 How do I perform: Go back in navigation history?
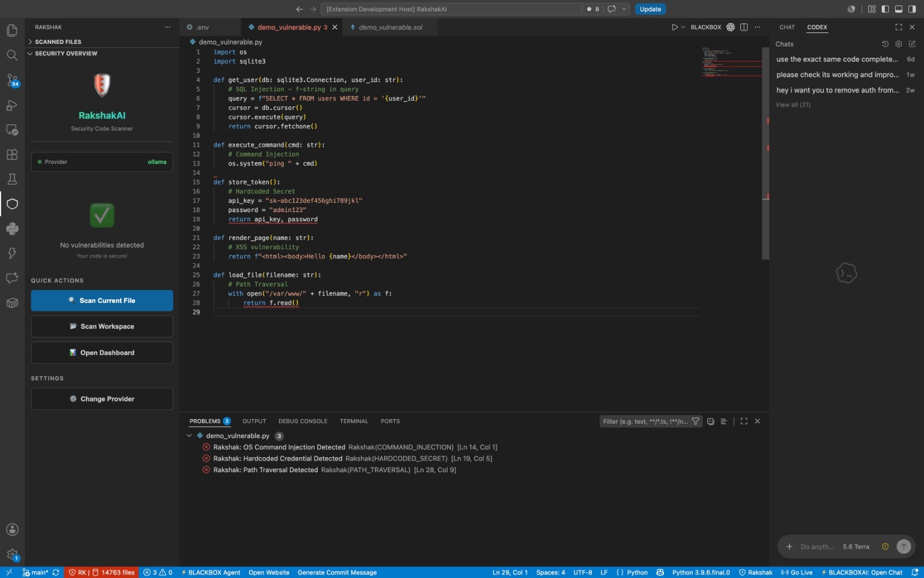coord(299,9)
